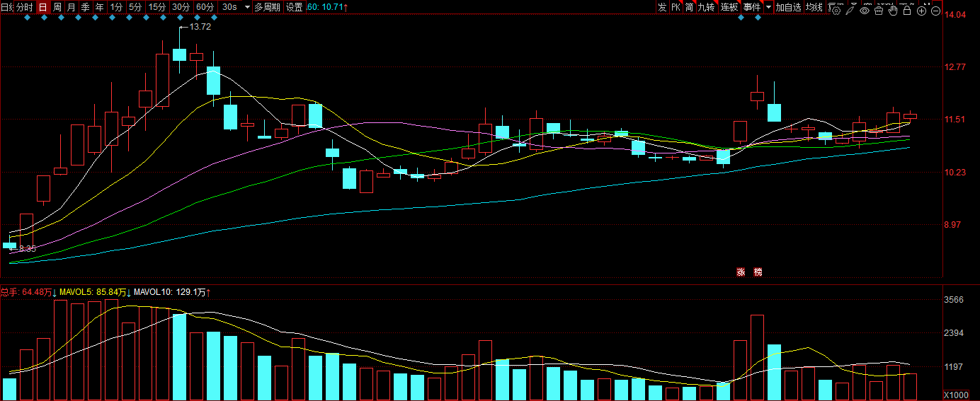980x401 pixels.
Task: Click the 事件 events button
Action: 752,7
